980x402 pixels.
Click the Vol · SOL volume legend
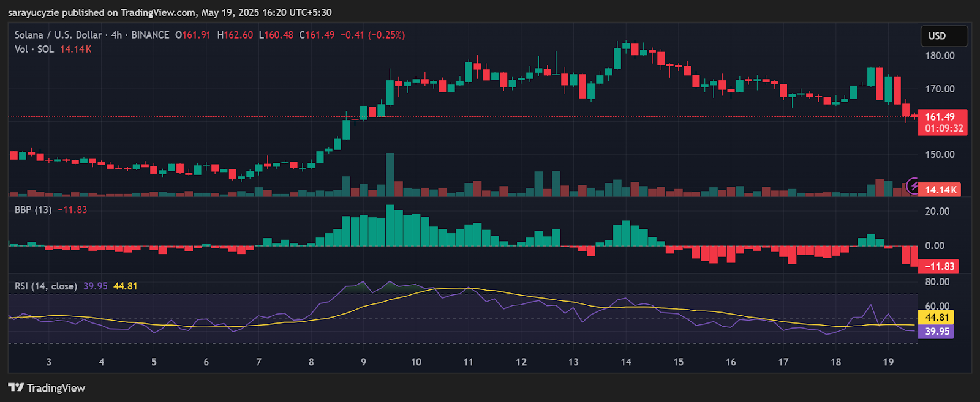coord(34,49)
